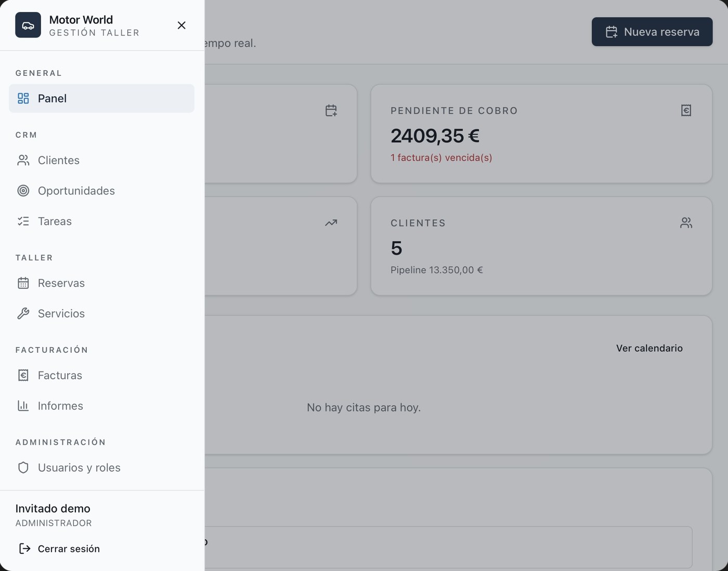Click the people icon on Clientes card

click(686, 223)
